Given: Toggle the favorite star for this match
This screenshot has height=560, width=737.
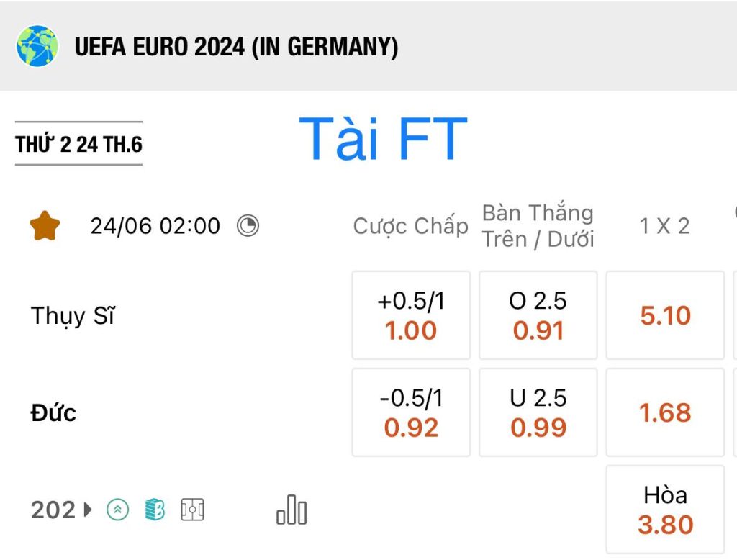Looking at the screenshot, I should click(45, 226).
